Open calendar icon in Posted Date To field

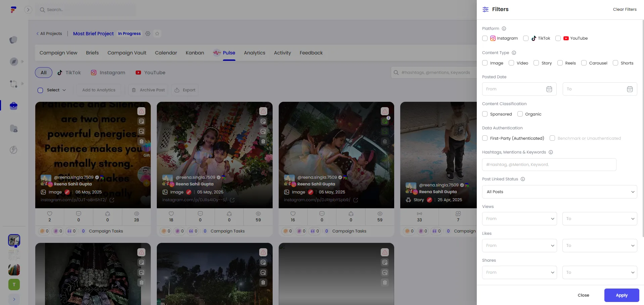(x=630, y=89)
